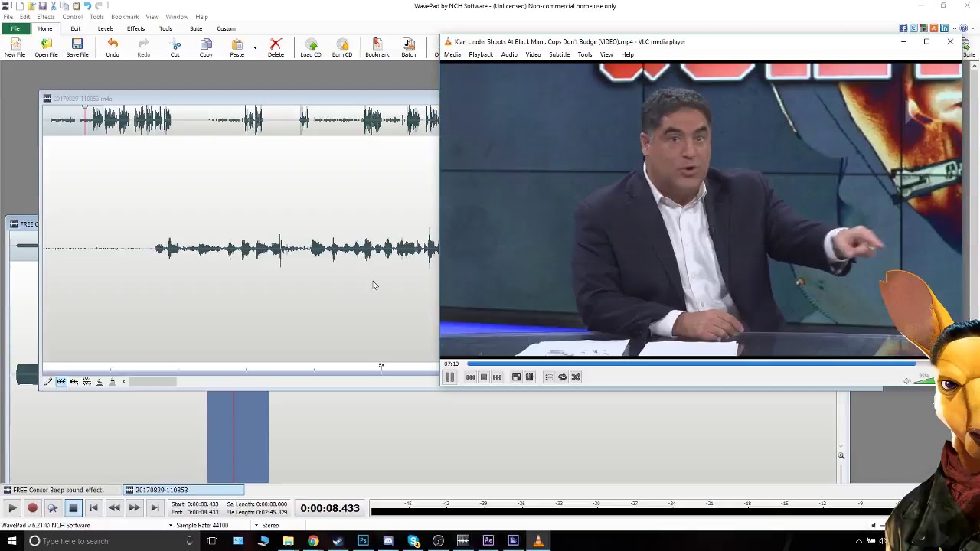Screen dimensions: 980x551
Task: Open the Bookmark menu in the menu bar
Action: point(125,17)
